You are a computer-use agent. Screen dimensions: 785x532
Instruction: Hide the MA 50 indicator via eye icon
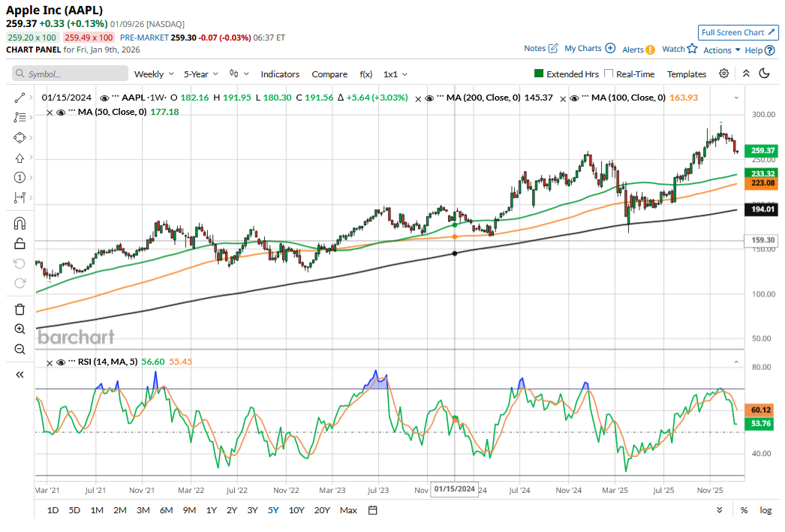(61, 112)
